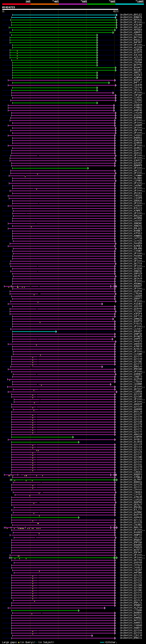Click the AV424723 query name
146x644 pixels.
pos(8,8)
